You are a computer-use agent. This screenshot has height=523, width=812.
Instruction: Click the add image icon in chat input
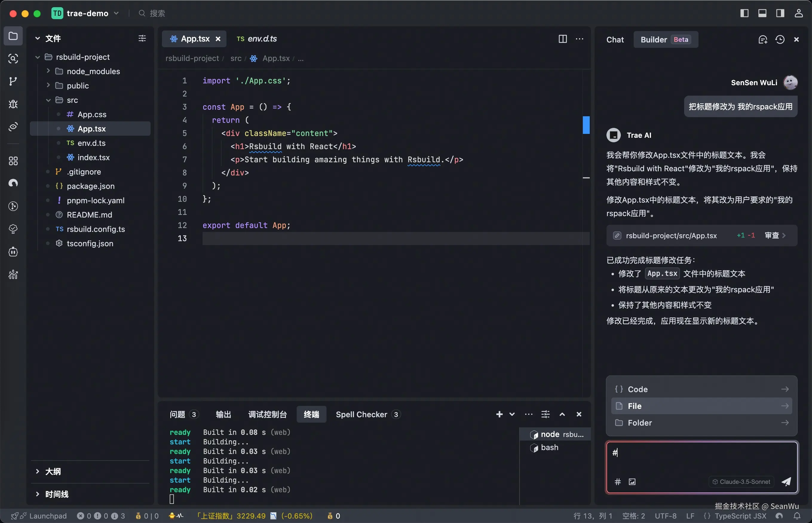[x=632, y=481]
